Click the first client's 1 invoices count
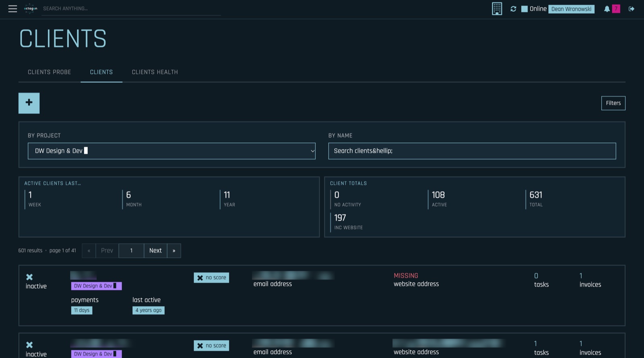 point(581,276)
